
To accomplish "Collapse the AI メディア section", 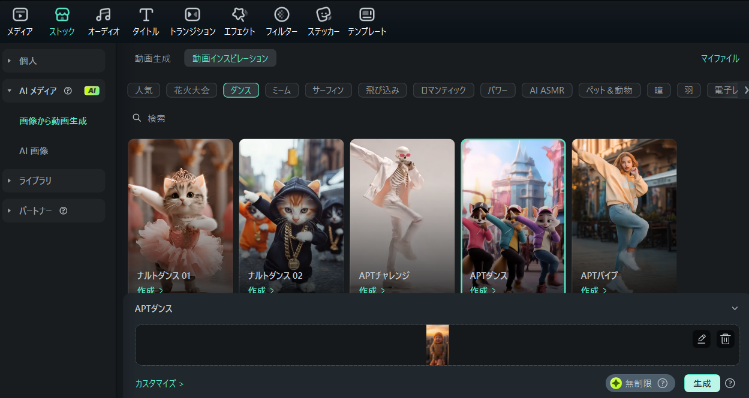I will point(9,91).
